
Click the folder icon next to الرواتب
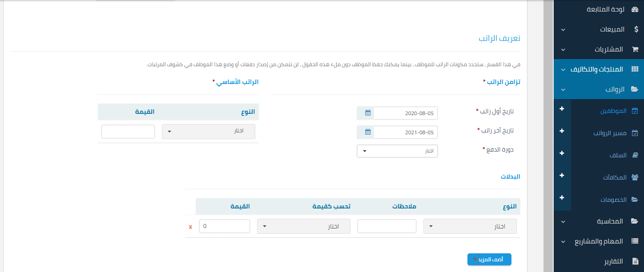[635, 89]
